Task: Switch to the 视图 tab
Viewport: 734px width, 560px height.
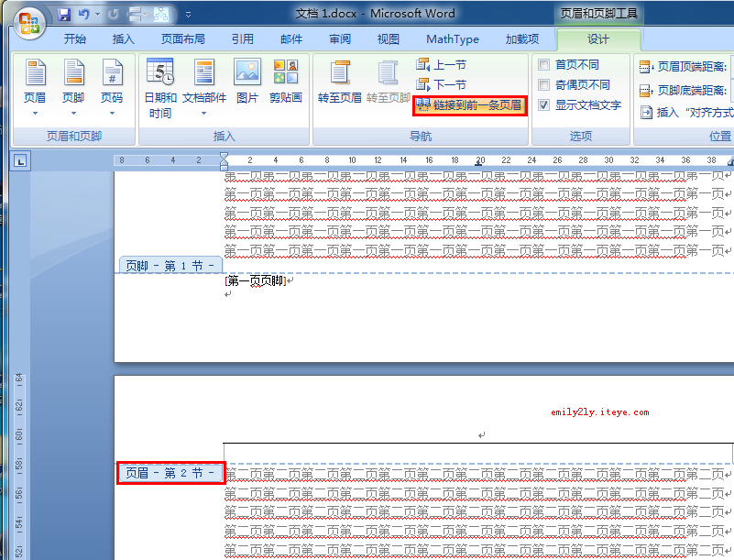Action: [389, 38]
